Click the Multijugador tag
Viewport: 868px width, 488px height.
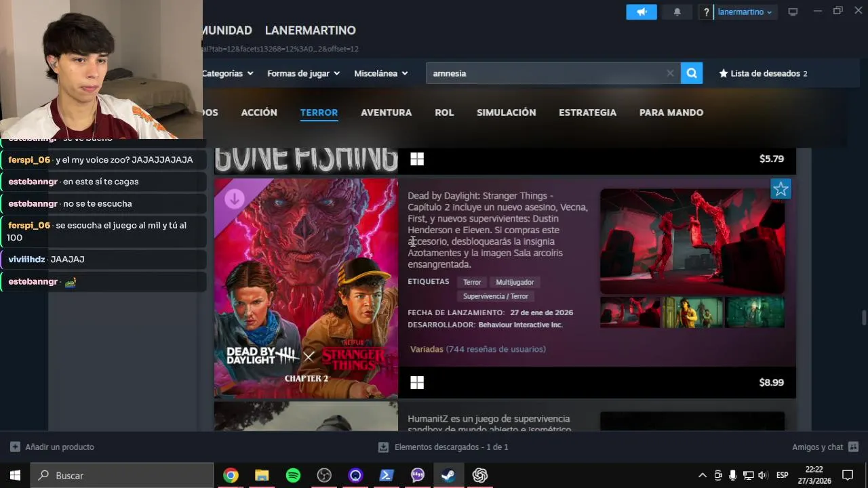[x=515, y=282]
